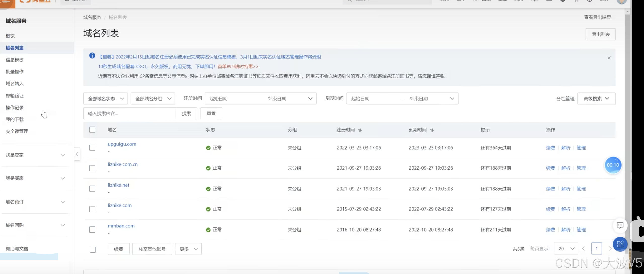Open 信息模板 in the sidebar menu

tap(15, 60)
